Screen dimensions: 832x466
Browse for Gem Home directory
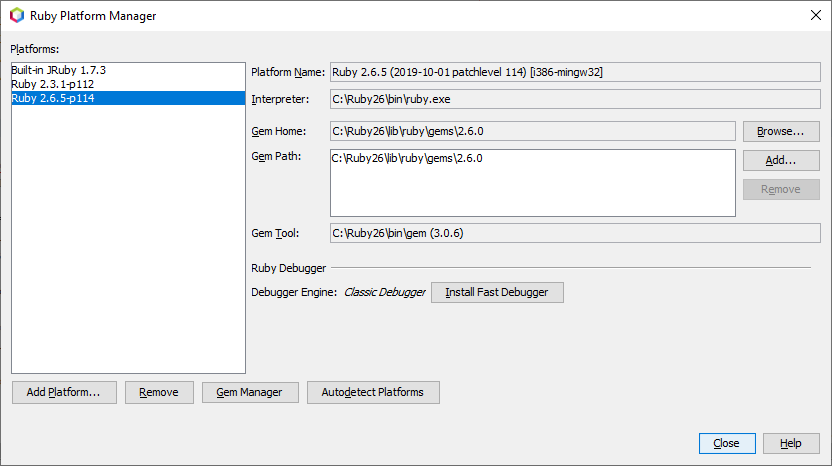(781, 131)
